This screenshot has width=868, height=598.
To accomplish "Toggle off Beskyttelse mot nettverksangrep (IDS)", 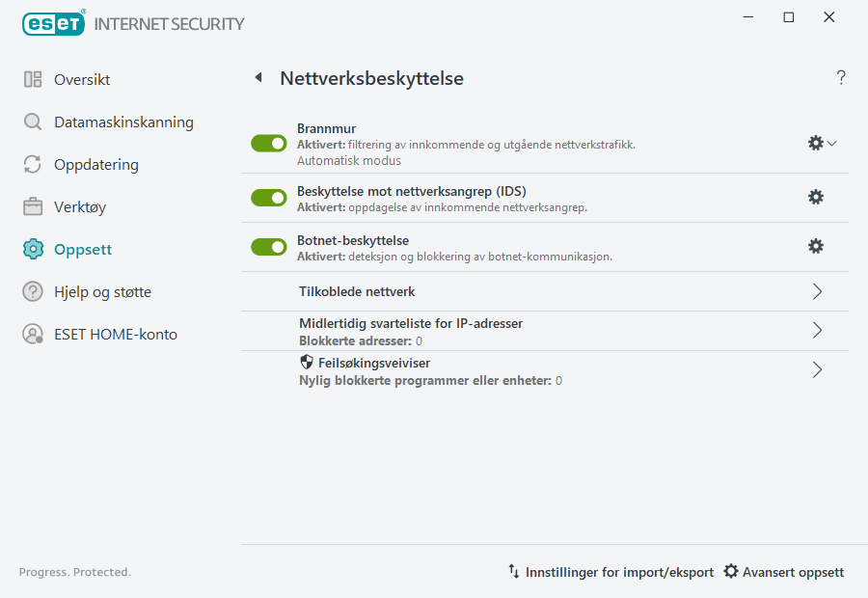I will tap(268, 197).
